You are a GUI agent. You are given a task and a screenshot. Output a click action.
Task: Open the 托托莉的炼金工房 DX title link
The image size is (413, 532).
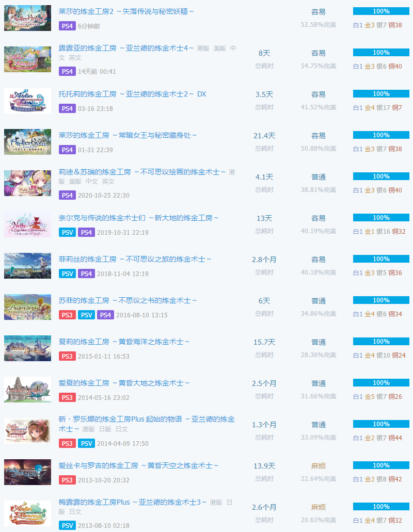pyautogui.click(x=132, y=94)
